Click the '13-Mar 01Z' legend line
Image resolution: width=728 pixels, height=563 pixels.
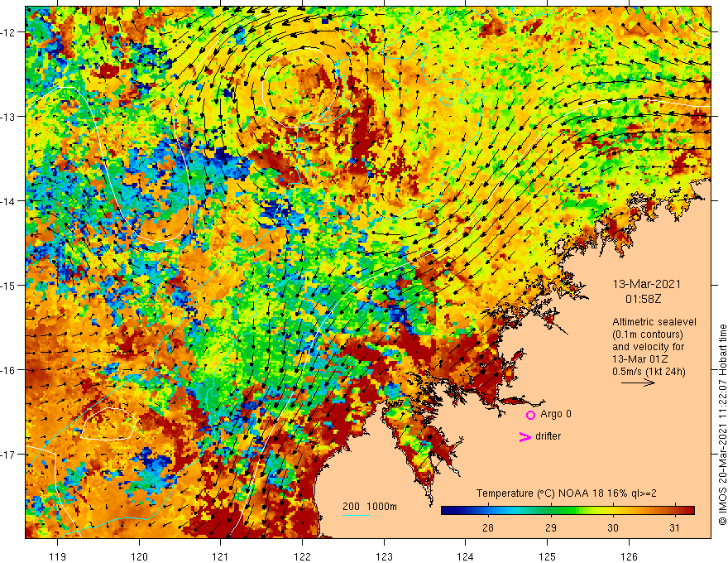point(640,359)
